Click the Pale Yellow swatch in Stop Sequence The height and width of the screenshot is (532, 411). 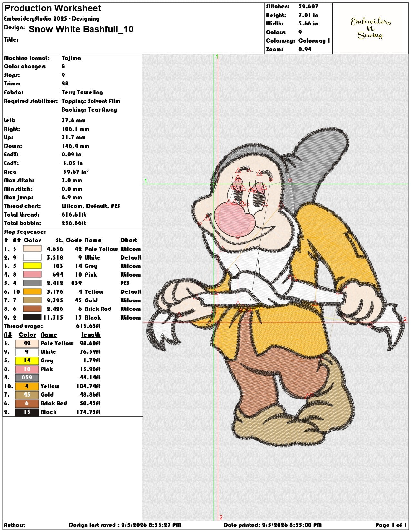[x=32, y=249]
